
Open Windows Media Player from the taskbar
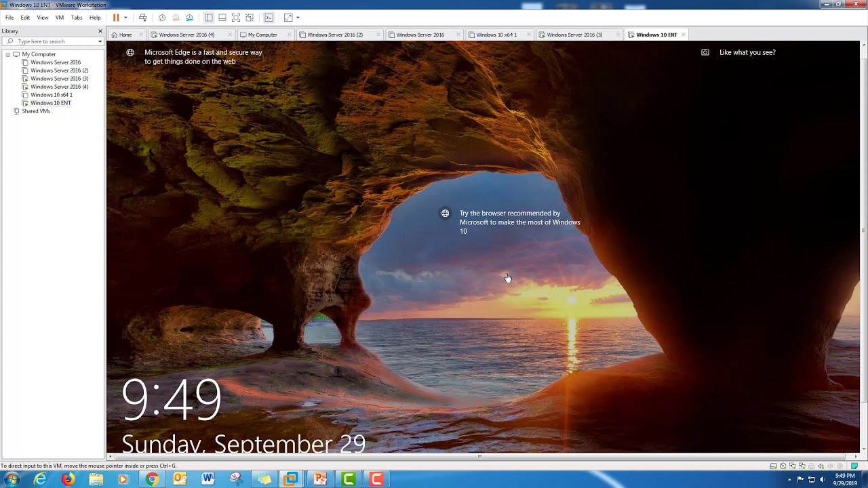[123, 479]
